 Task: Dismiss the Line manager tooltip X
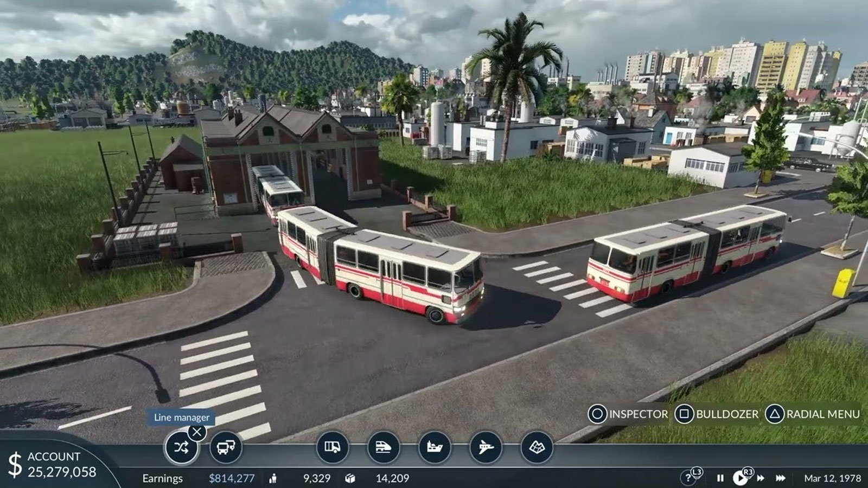click(197, 432)
